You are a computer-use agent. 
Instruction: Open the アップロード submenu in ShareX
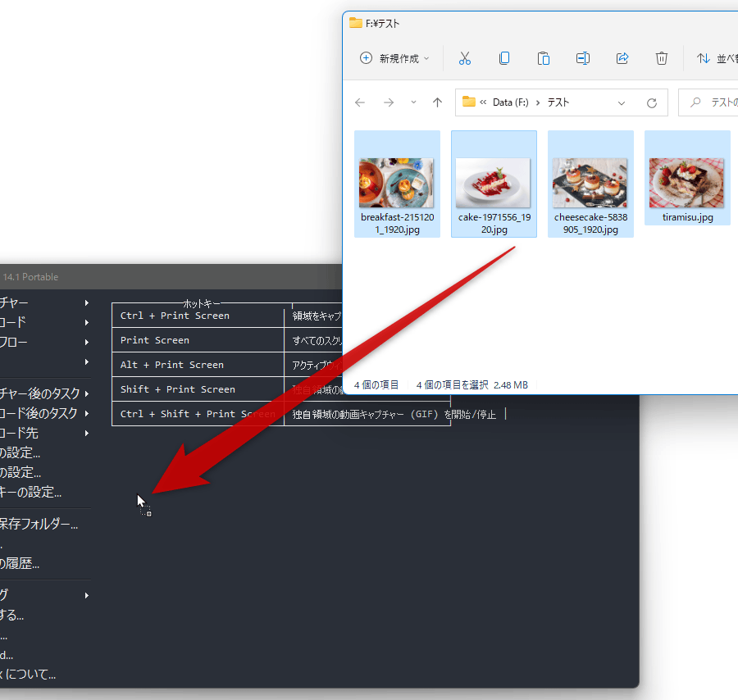tap(45, 322)
